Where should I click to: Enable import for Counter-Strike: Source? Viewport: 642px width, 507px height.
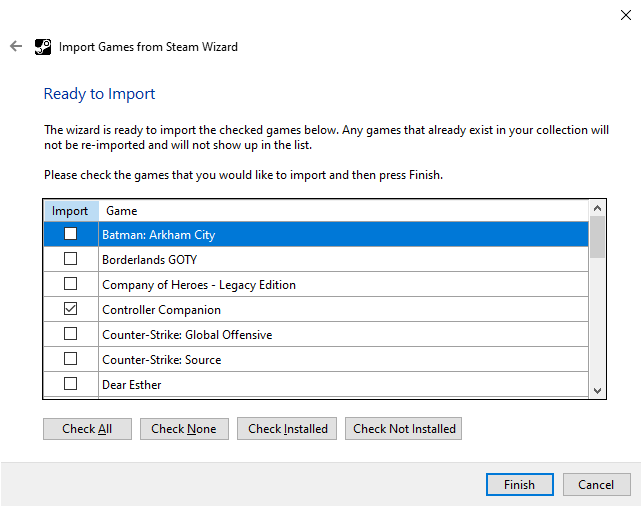(x=70, y=359)
